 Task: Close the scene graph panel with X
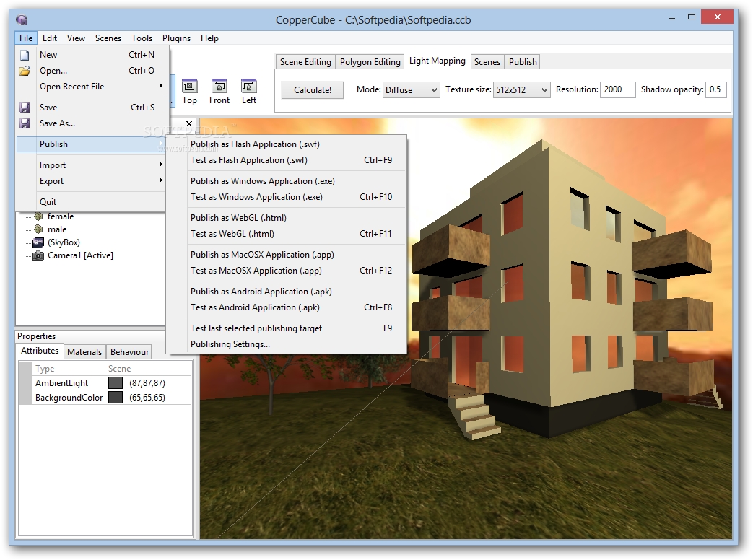point(189,123)
